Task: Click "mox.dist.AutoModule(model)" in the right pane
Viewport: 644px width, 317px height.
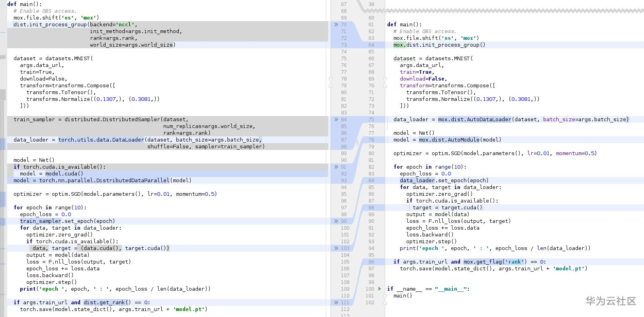Action: [x=460, y=140]
